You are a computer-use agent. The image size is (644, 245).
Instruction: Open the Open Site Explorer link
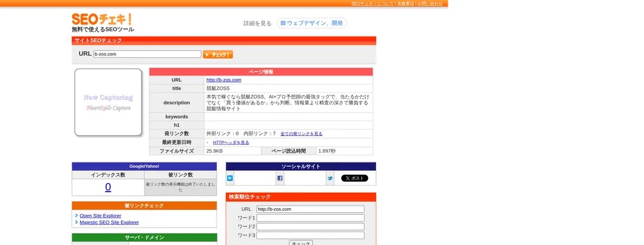(x=100, y=215)
